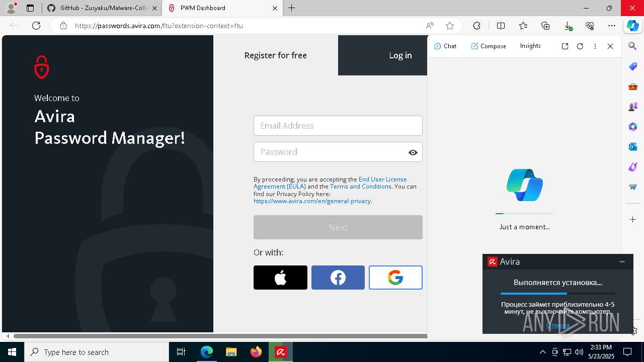Screen dimensions: 644x362
Task: Toggle Edge split screen view
Action: [x=501, y=26]
